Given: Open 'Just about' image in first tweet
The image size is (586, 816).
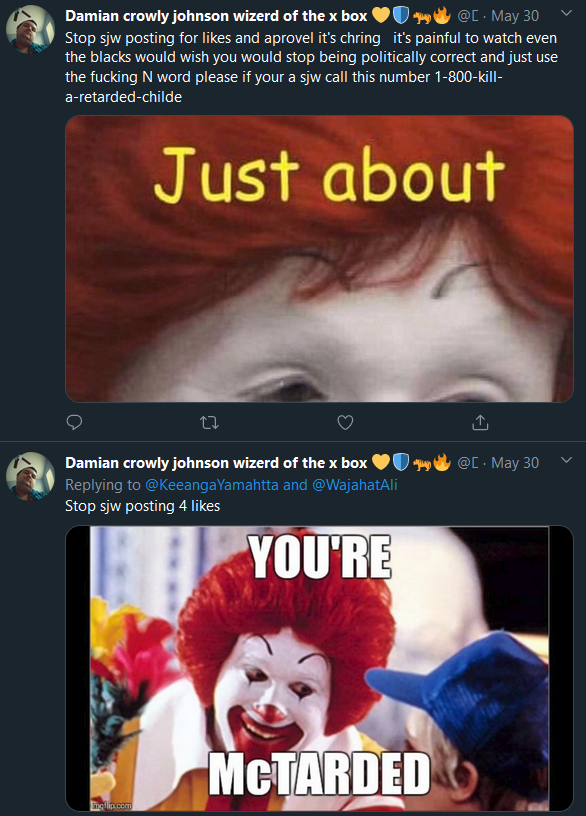Looking at the screenshot, I should tap(319, 259).
